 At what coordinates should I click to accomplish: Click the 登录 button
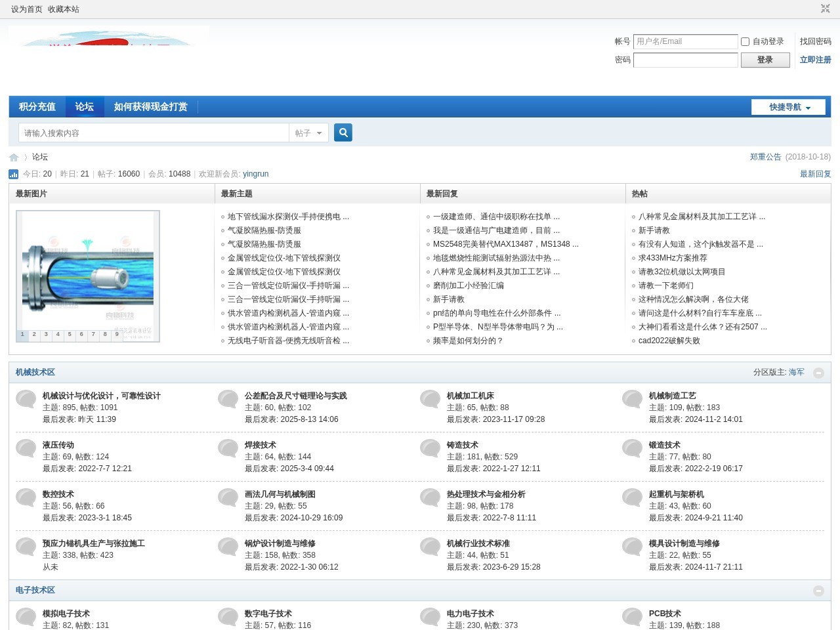pyautogui.click(x=765, y=60)
